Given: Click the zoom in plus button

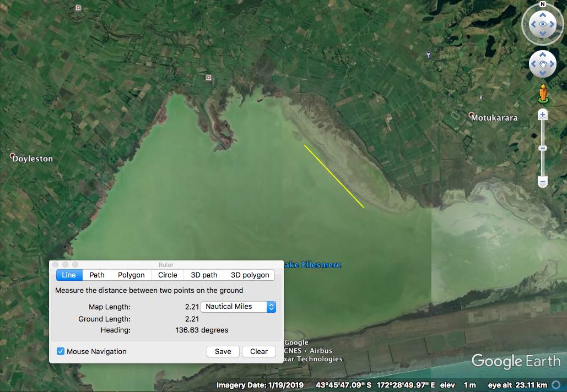Looking at the screenshot, I should tap(543, 115).
